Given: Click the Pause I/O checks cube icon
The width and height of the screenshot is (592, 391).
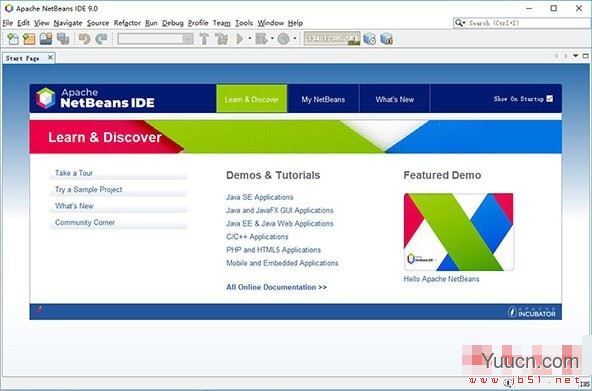Looking at the screenshot, I should pos(387,38).
